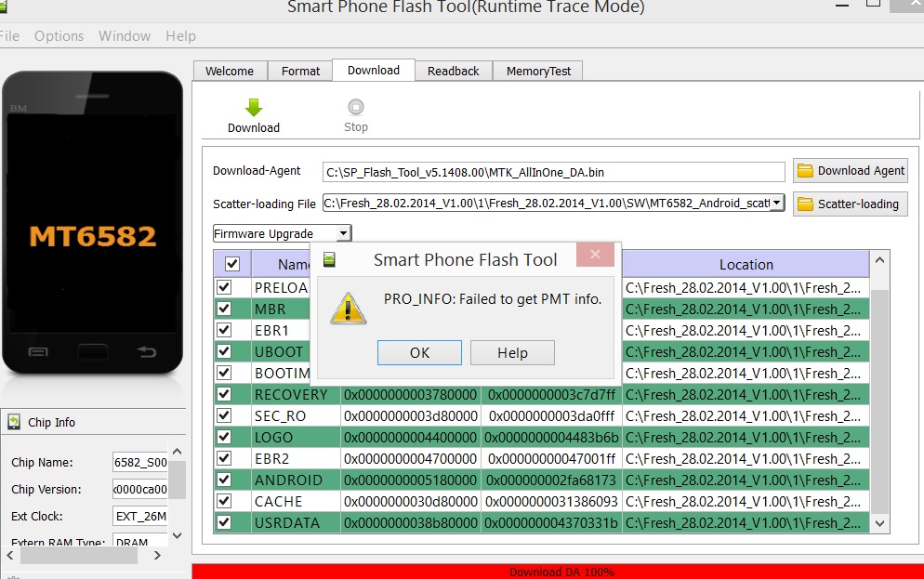Click the Chip Info panel icon
924x579 pixels.
(15, 422)
